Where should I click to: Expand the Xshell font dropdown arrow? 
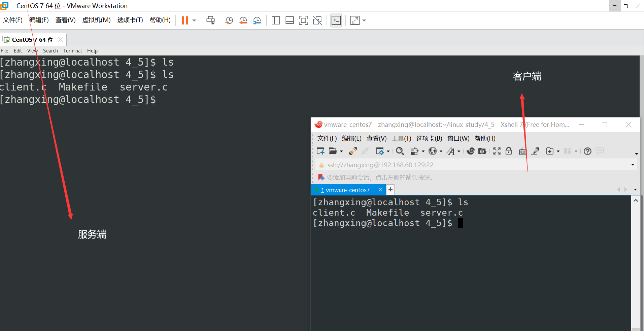click(459, 151)
